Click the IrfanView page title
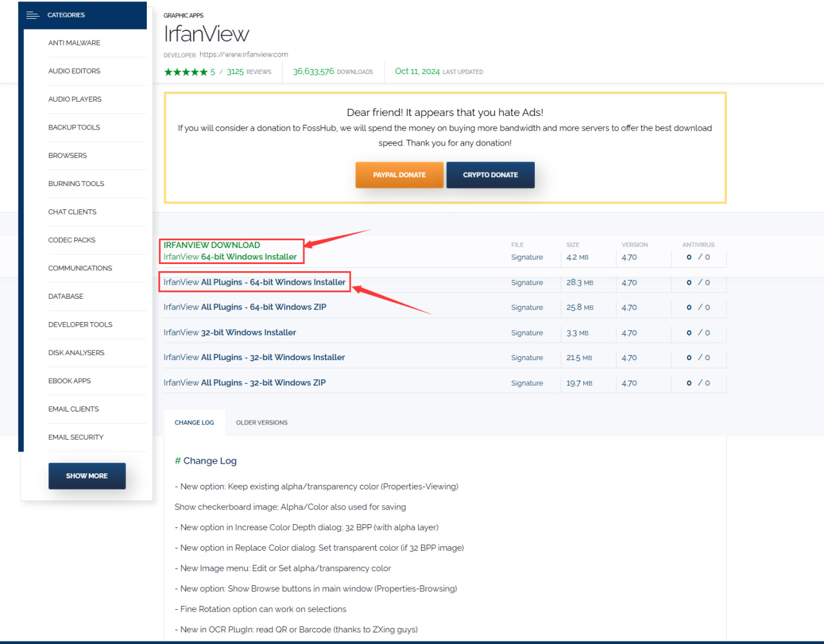The height and width of the screenshot is (644, 824). [x=206, y=34]
